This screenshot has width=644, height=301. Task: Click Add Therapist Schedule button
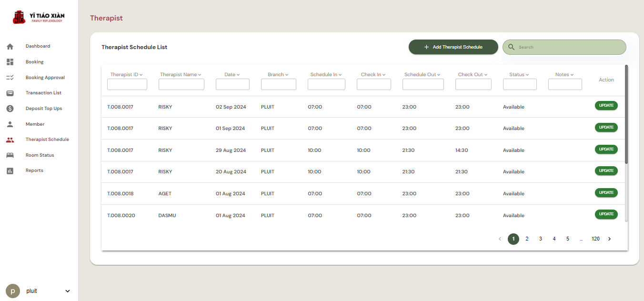(x=453, y=47)
